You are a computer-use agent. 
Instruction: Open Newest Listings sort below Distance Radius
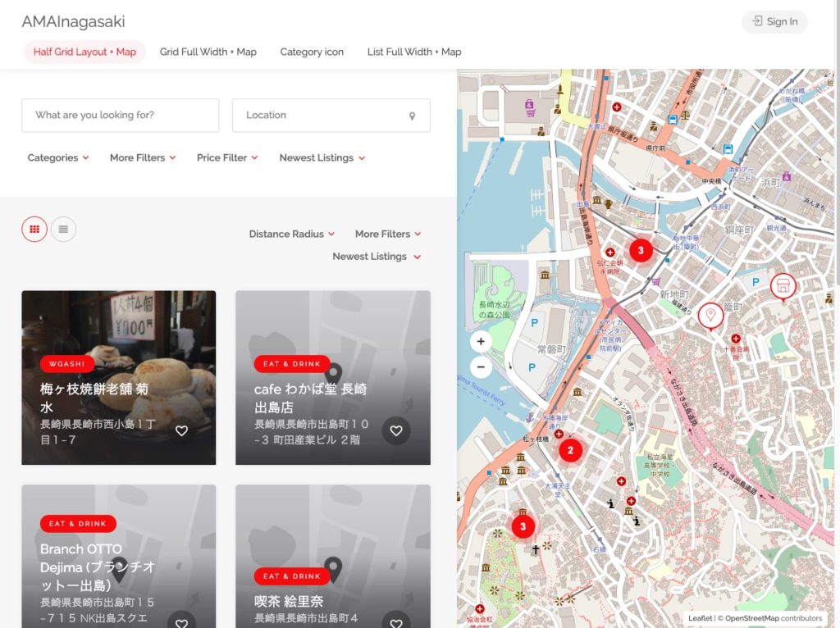(x=376, y=257)
